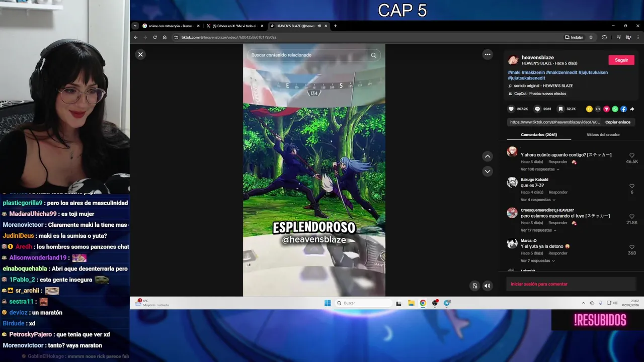Screen dimensions: 644x362
Task: Bookmark this page with the star
Action: point(591,37)
